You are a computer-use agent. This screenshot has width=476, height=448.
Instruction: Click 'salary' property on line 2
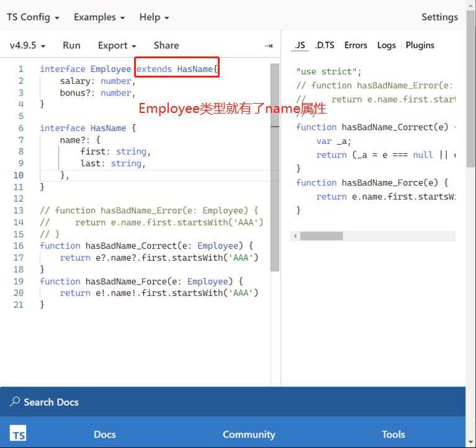point(75,81)
